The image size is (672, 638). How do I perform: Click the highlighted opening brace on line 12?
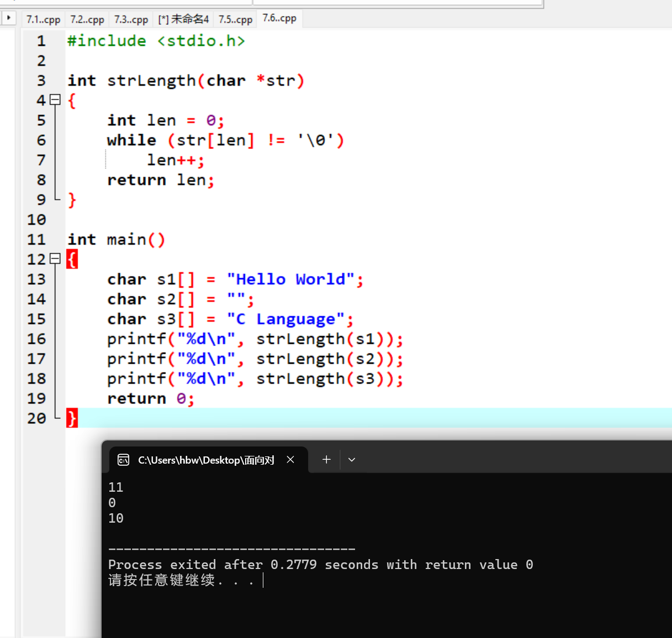pyautogui.click(x=72, y=259)
